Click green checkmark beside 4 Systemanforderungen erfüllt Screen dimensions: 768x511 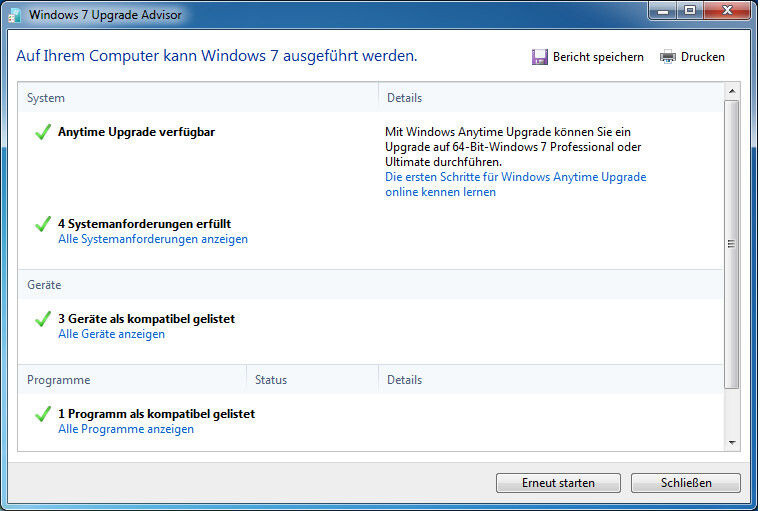click(43, 224)
